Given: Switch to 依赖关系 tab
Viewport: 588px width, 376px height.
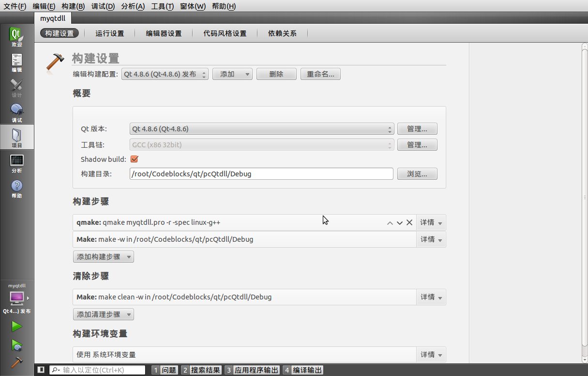Looking at the screenshot, I should 282,33.
